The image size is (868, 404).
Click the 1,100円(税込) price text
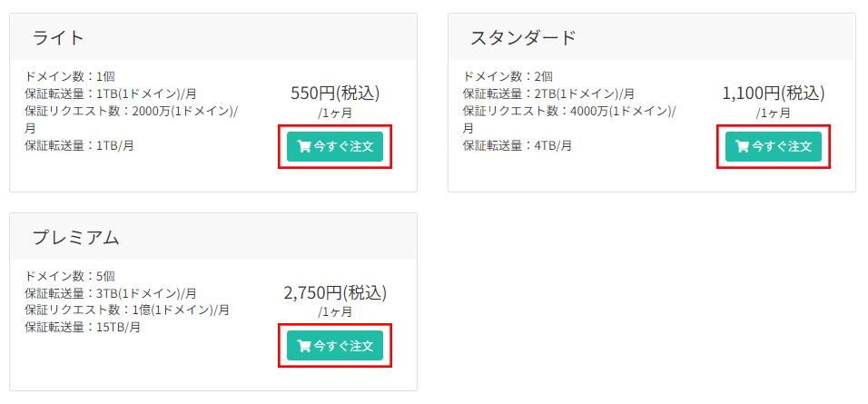773,93
